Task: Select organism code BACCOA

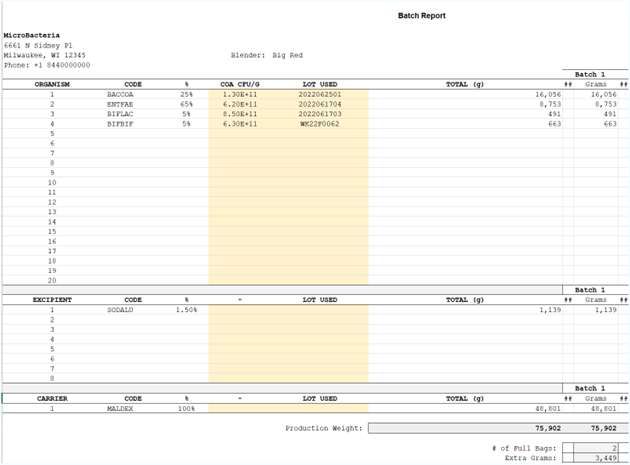Action: 120,94
